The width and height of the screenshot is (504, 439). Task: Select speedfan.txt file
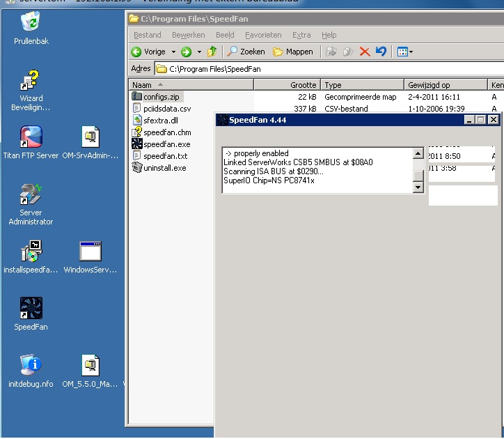pos(159,156)
